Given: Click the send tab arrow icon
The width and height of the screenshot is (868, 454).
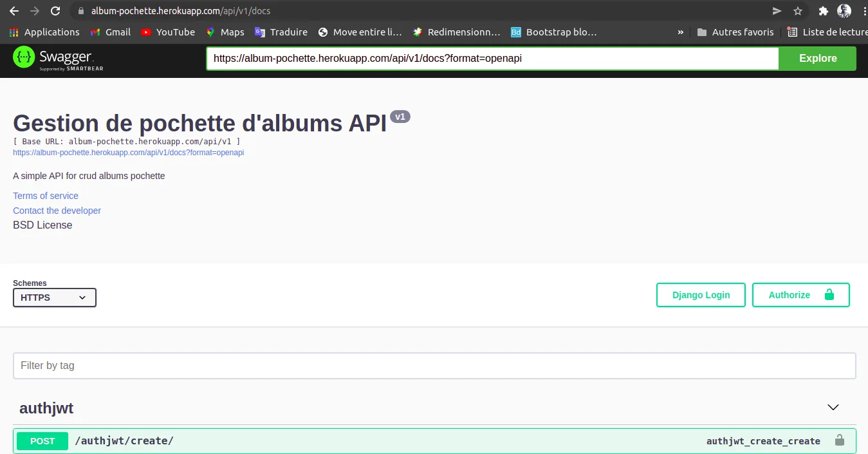Looking at the screenshot, I should pyautogui.click(x=777, y=11).
